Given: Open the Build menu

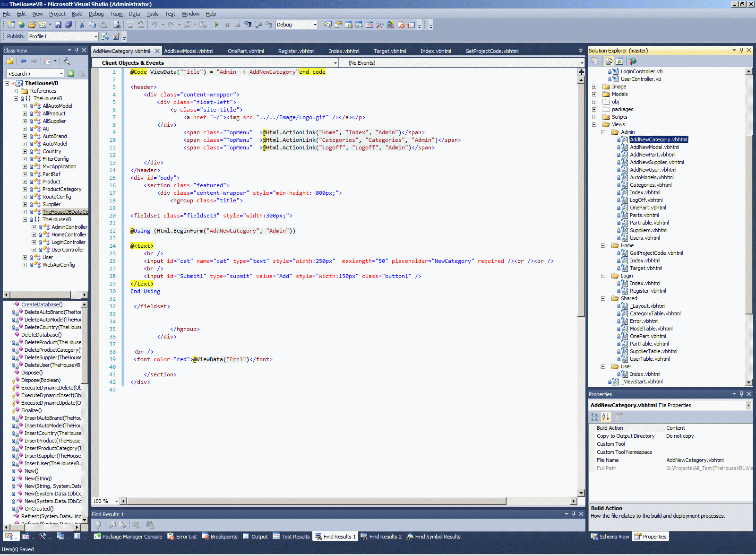Looking at the screenshot, I should click(x=77, y=14).
